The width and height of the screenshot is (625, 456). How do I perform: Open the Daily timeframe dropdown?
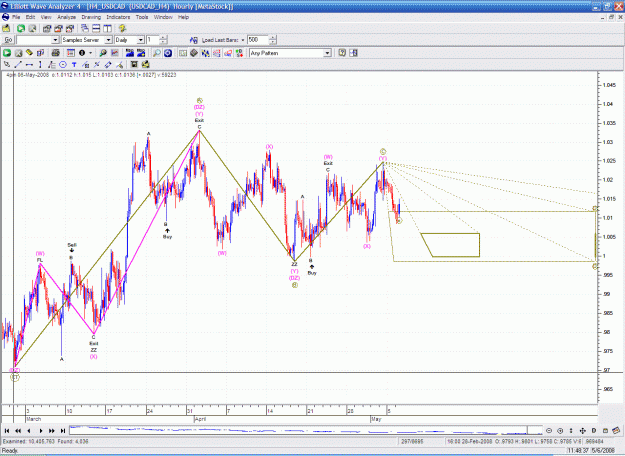pos(141,40)
